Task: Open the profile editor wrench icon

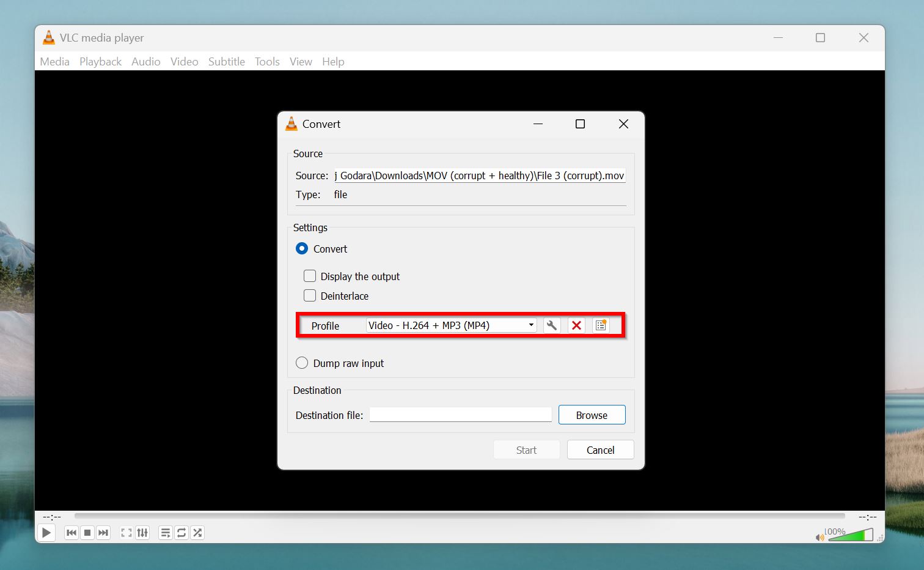Action: pyautogui.click(x=551, y=325)
